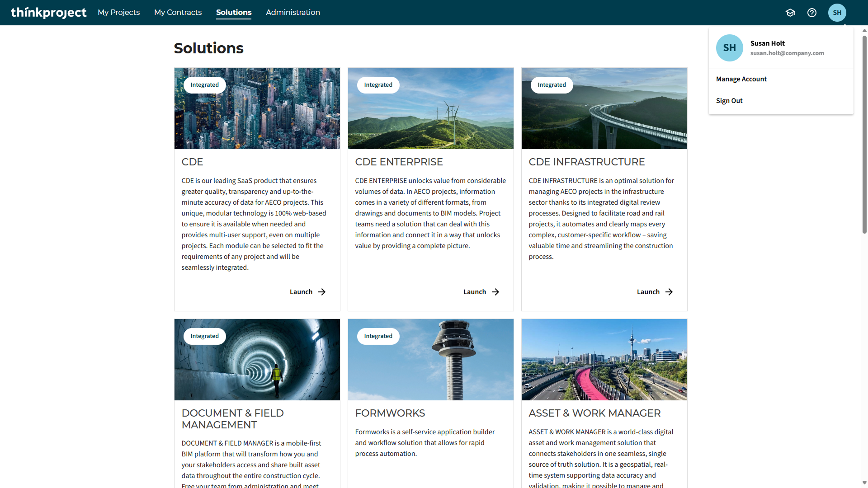This screenshot has height=488, width=868.
Task: Open the ASSET & WORK MANAGER title
Action: [594, 413]
